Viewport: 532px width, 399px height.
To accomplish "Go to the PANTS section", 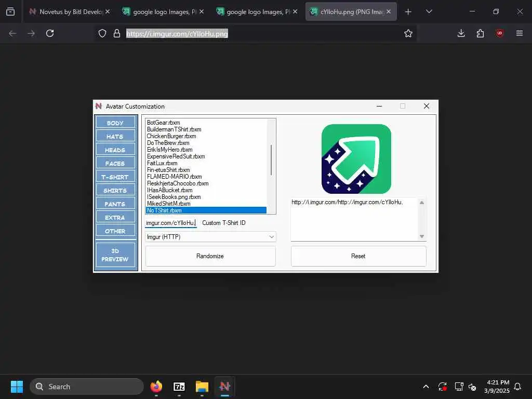I will [115, 204].
